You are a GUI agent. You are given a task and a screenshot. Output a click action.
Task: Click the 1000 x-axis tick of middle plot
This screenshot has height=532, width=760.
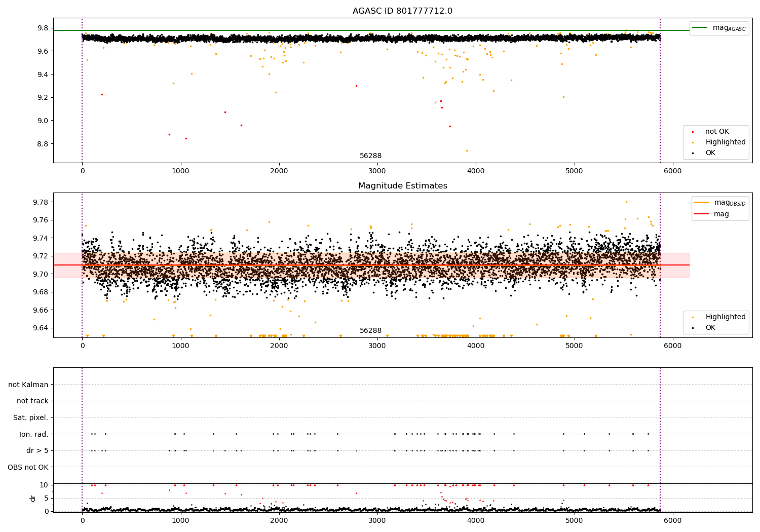coord(180,346)
